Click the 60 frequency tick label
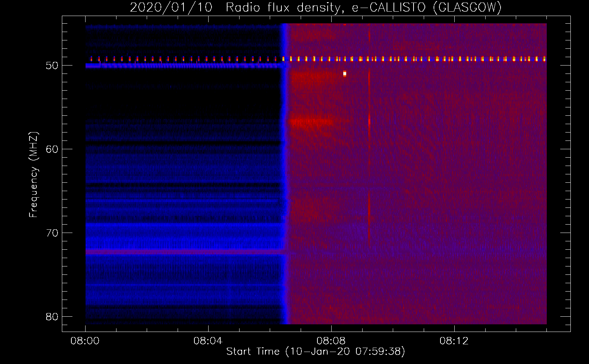589x364 pixels. click(52, 149)
